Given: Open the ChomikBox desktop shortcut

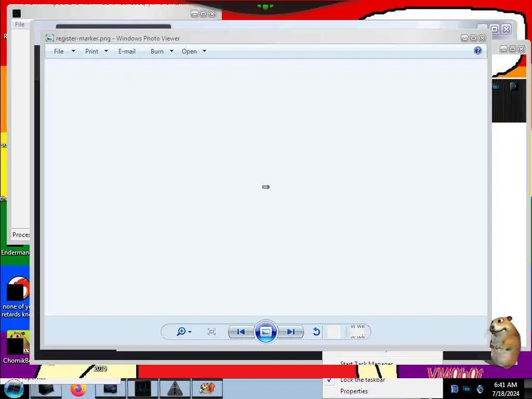Looking at the screenshot, I should (16, 347).
